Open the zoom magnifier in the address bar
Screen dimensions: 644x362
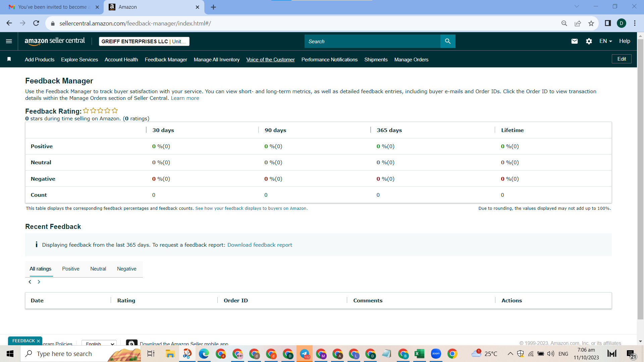tap(564, 23)
